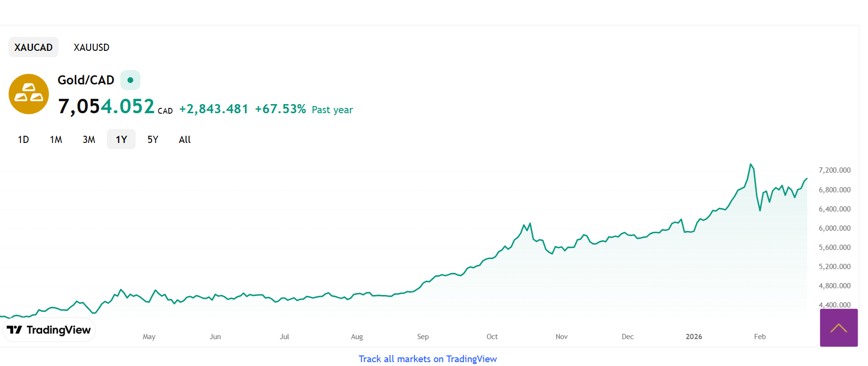Select the All time range
Viewport: 868px width, 366px height.
click(185, 140)
